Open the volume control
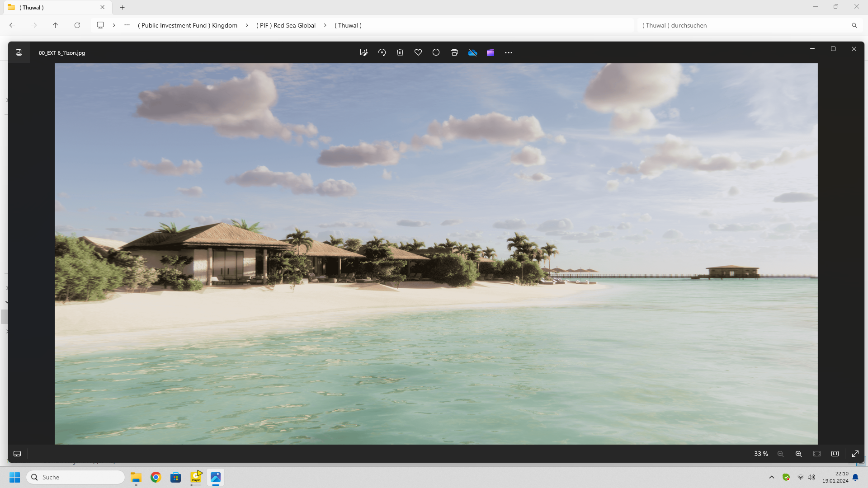The width and height of the screenshot is (868, 488). click(811, 477)
